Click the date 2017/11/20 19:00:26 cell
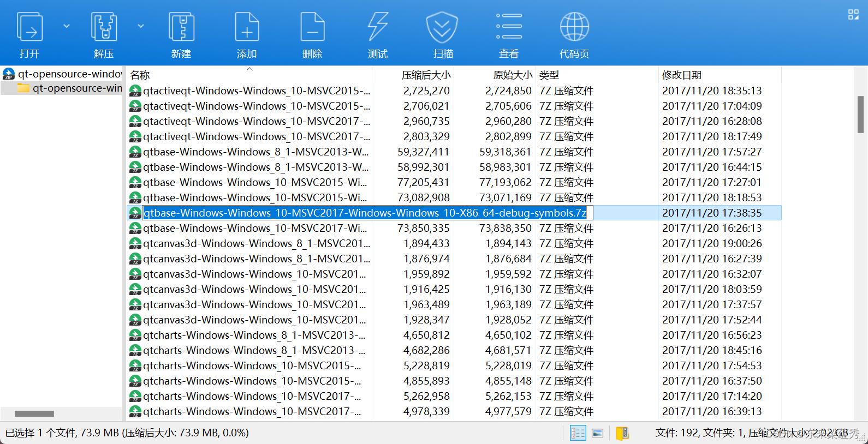 [x=712, y=243]
